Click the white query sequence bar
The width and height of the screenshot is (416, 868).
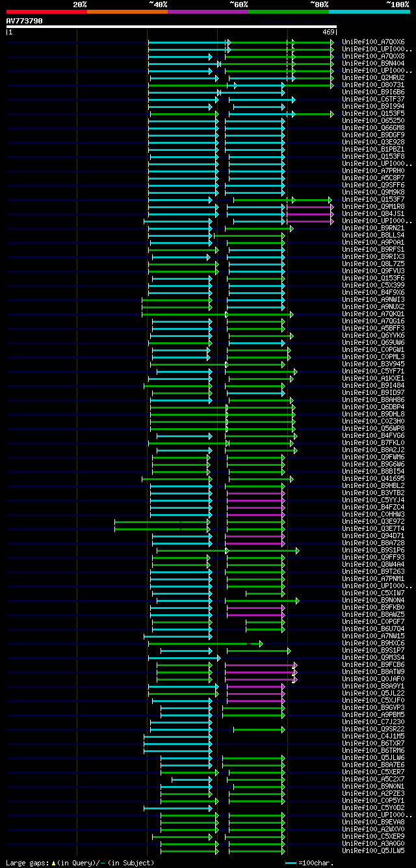[172, 27]
